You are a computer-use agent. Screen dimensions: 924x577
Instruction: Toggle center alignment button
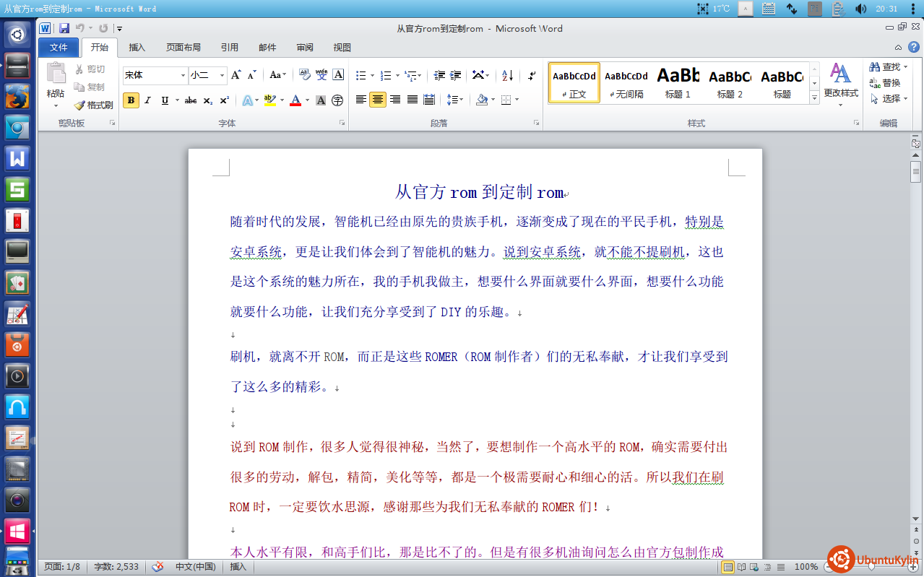[x=378, y=100]
